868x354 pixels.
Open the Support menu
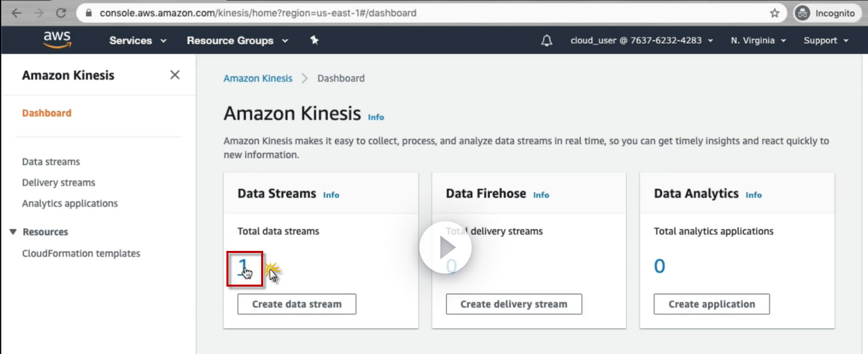point(825,41)
